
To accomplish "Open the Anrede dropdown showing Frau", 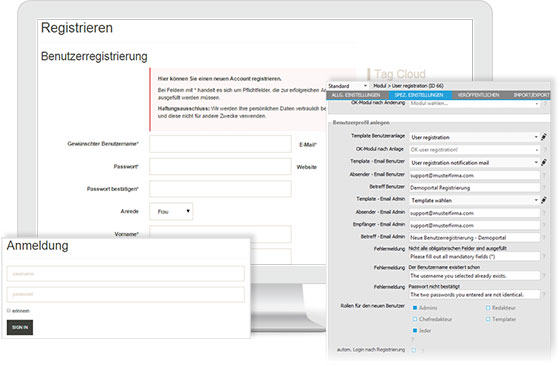I will point(171,211).
